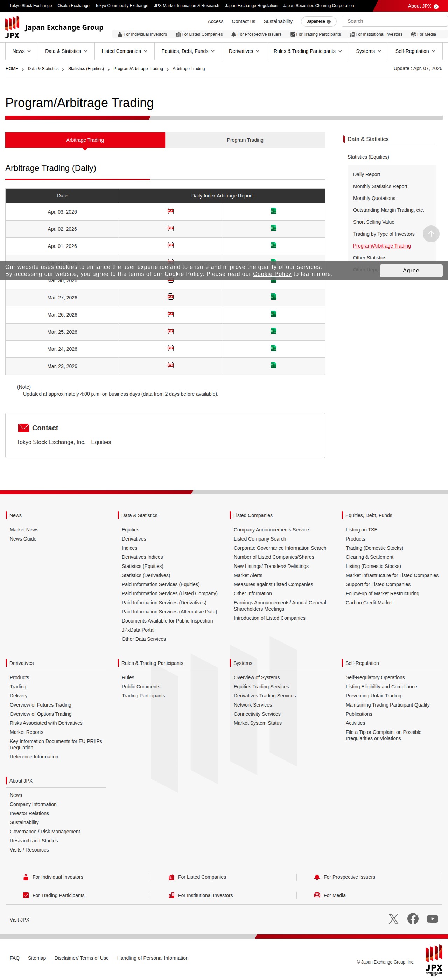Open the PDF report for Apr. 03, 2026

(x=171, y=211)
